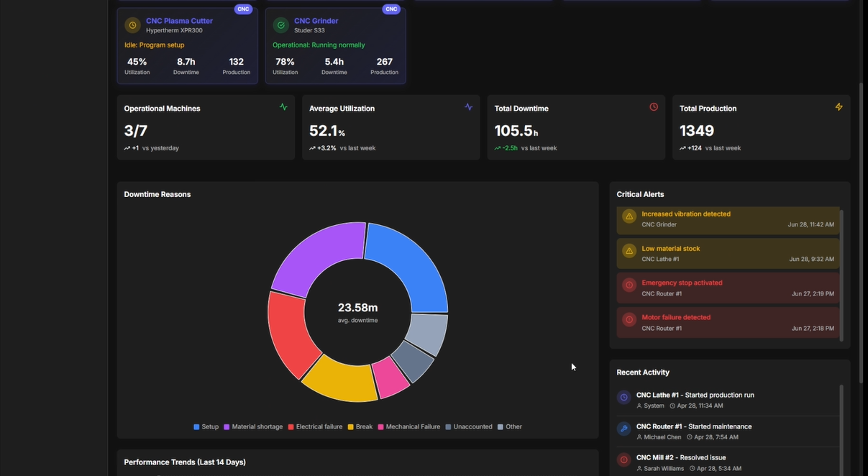This screenshot has height=476, width=868.
Task: Toggle the Material shortage legend entry
Action: (x=253, y=427)
